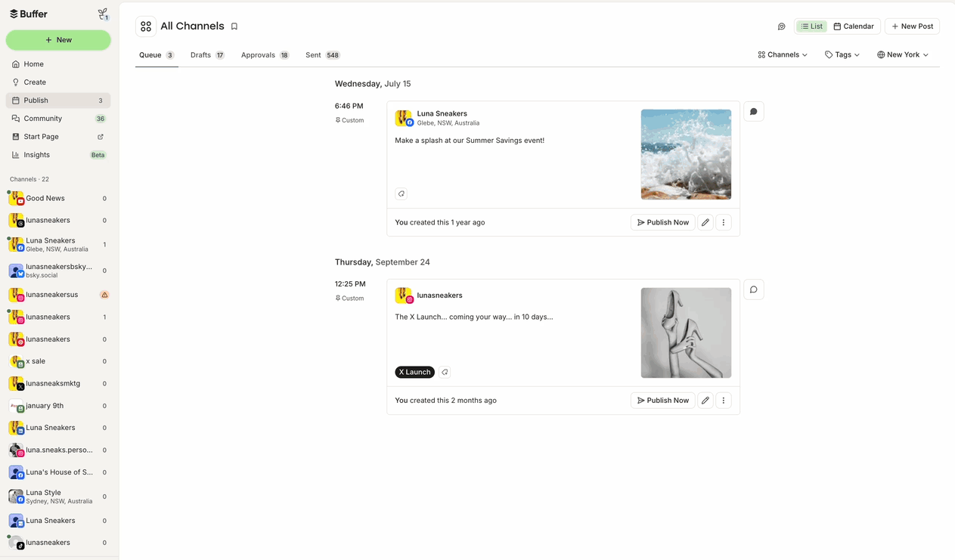Screen dimensions: 955x560
Task: Go to Home in sidebar
Action: coord(58,64)
